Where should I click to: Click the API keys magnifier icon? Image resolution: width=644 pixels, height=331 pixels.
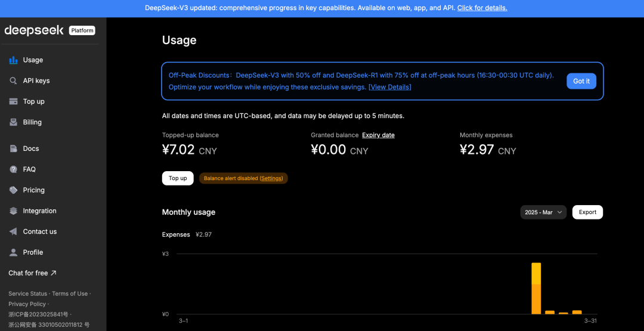coord(13,81)
